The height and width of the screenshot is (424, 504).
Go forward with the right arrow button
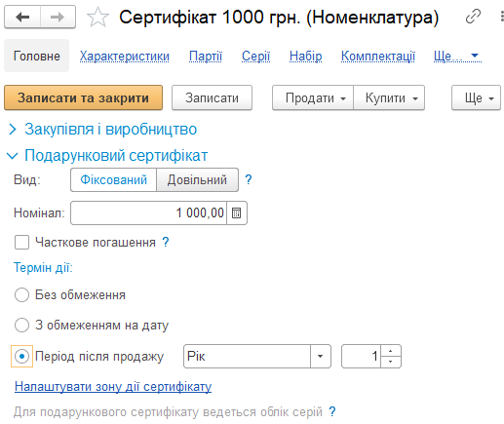(58, 17)
